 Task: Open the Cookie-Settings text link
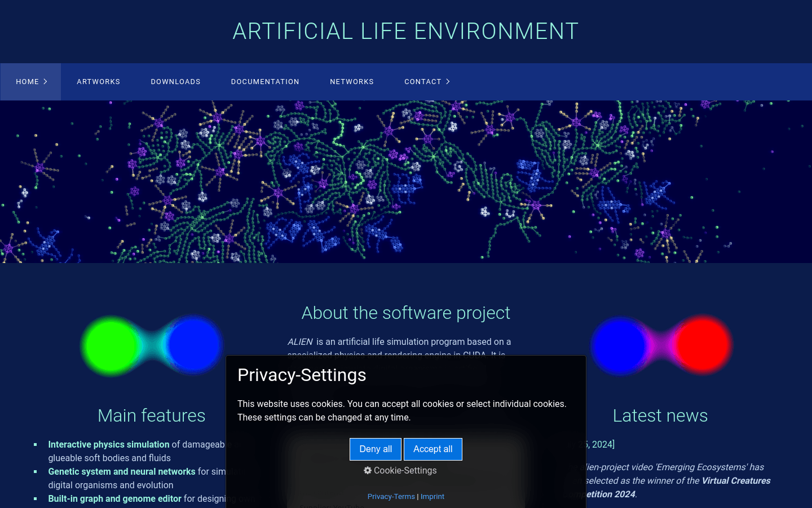405,471
